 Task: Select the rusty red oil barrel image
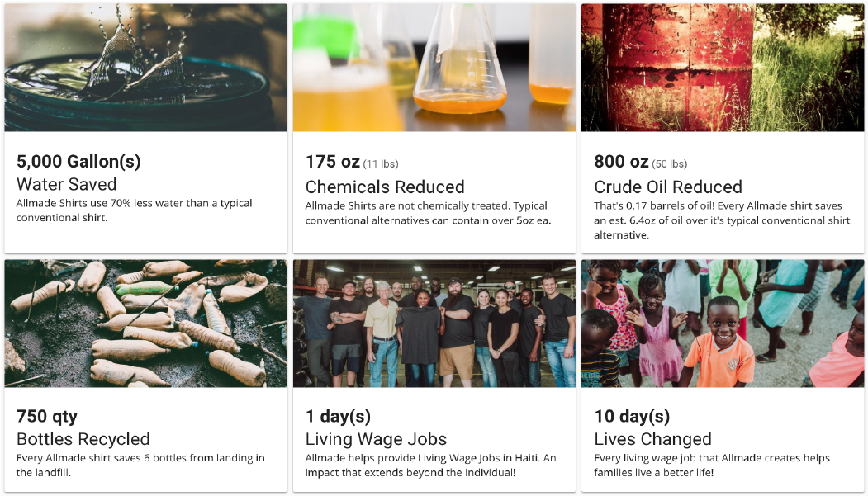723,68
